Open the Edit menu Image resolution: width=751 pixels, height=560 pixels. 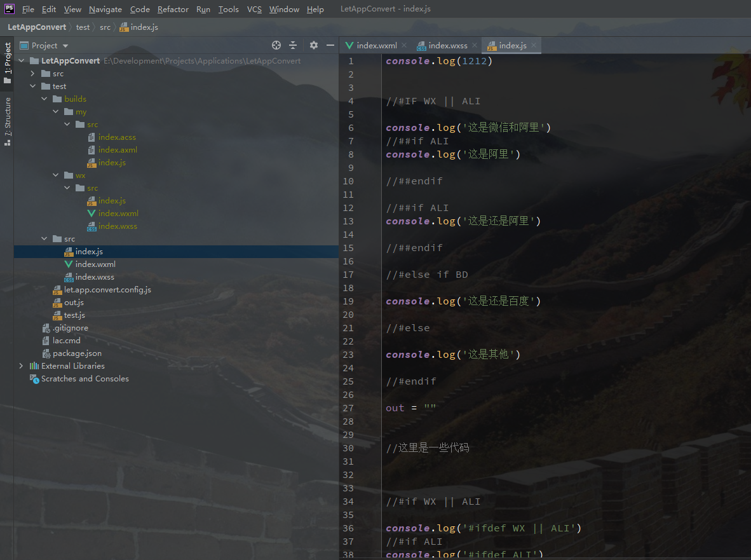[x=48, y=9]
